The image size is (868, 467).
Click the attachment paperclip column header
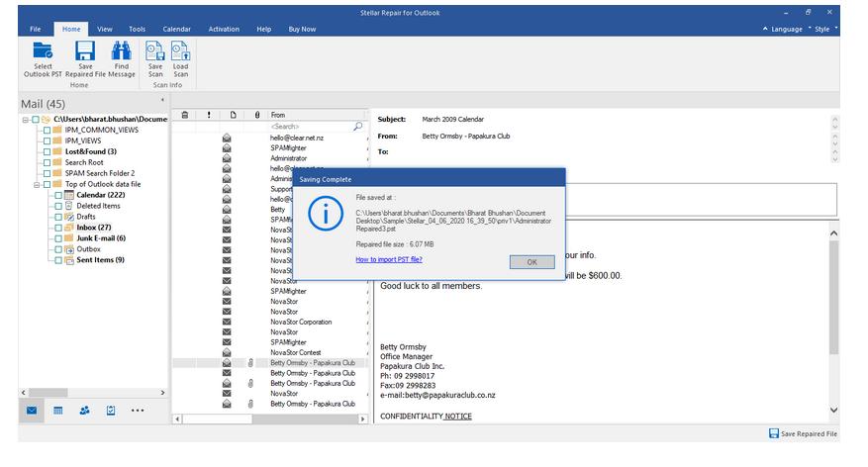point(257,115)
